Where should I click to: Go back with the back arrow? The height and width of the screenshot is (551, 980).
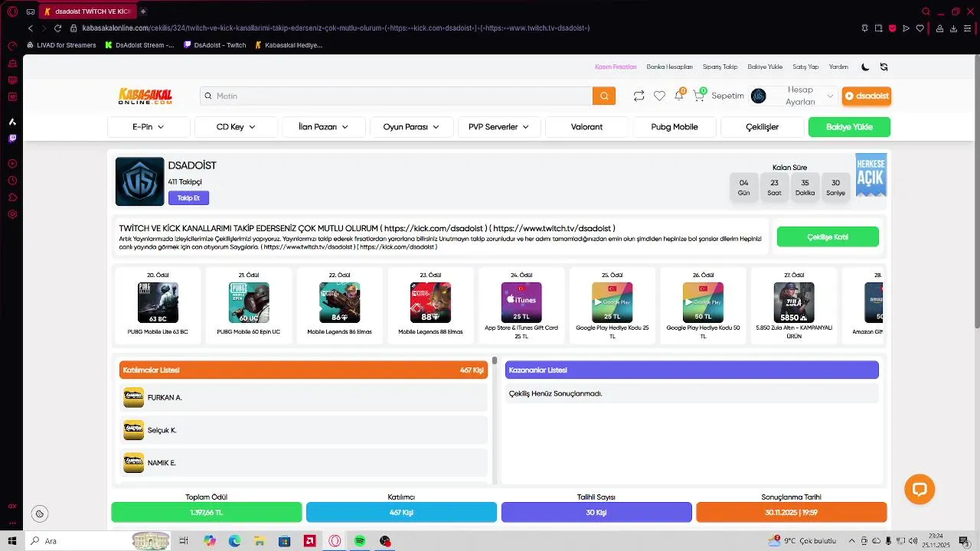(x=31, y=28)
